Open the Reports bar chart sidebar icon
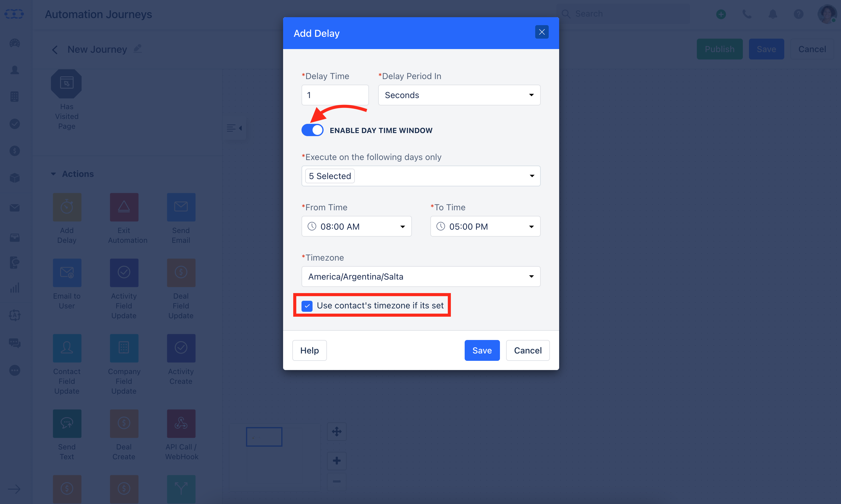 click(x=15, y=288)
